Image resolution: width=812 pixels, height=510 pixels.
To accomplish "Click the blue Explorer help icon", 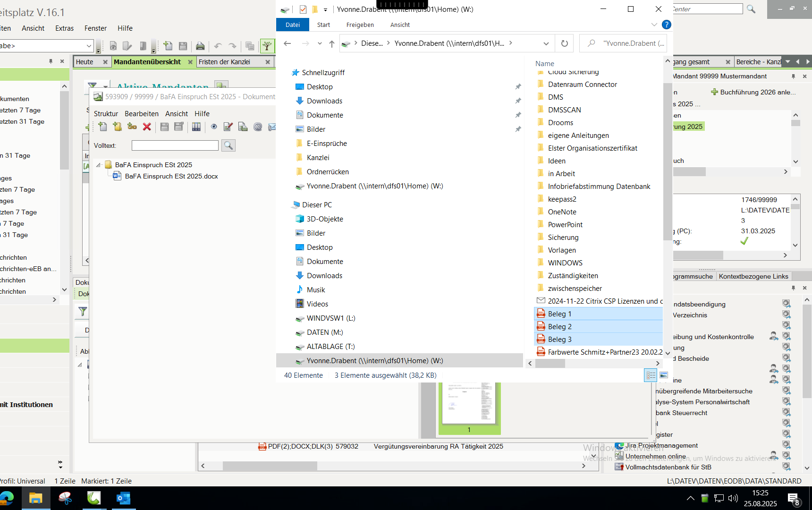I will tap(666, 25).
